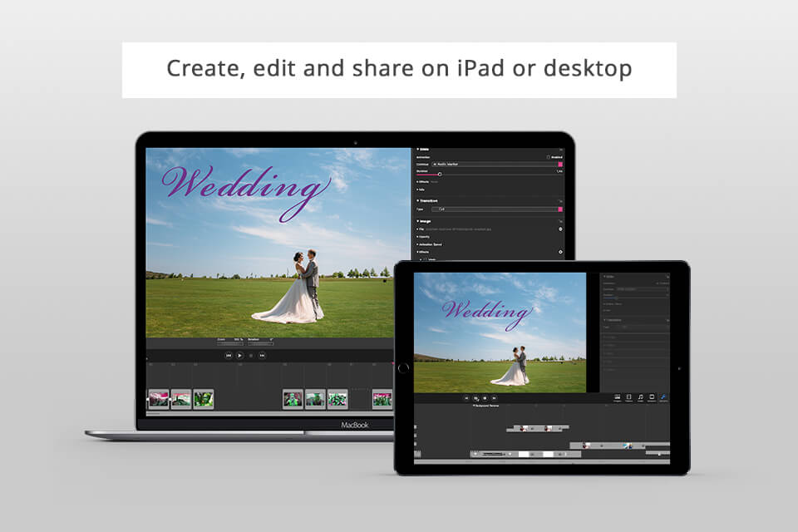This screenshot has width=798, height=532.
Task: Click the MacBook stop button
Action: pos(251,355)
